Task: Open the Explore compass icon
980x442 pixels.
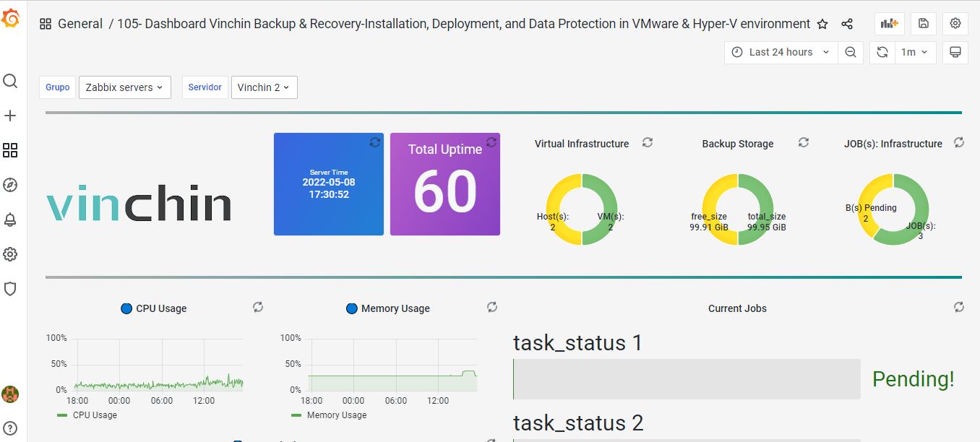Action: pos(10,185)
